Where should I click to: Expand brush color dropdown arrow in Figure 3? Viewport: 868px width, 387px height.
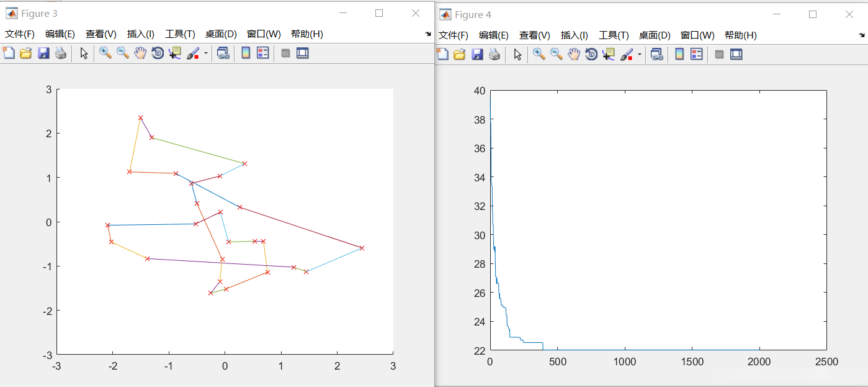click(205, 53)
